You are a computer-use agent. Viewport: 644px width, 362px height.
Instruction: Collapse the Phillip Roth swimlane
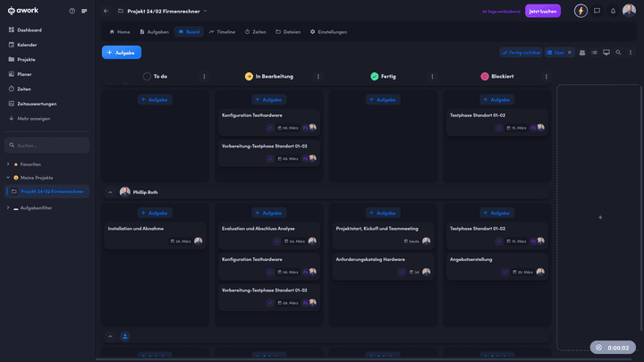point(110,192)
